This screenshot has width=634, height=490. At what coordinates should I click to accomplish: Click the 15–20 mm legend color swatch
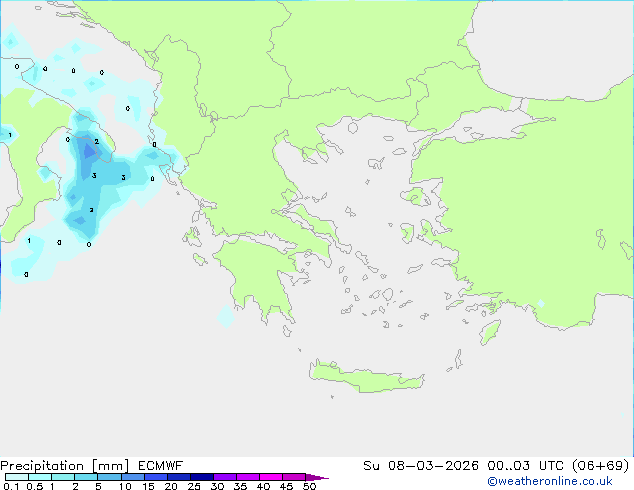click(155, 477)
